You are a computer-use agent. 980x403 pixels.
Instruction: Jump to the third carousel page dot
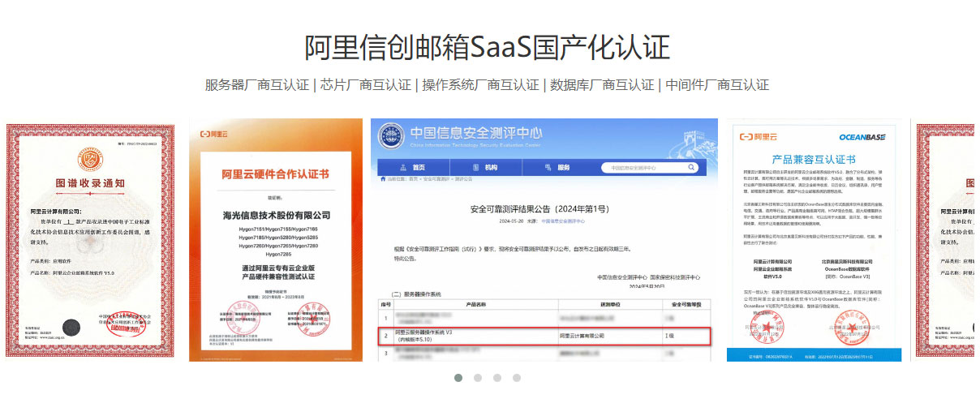[497, 378]
